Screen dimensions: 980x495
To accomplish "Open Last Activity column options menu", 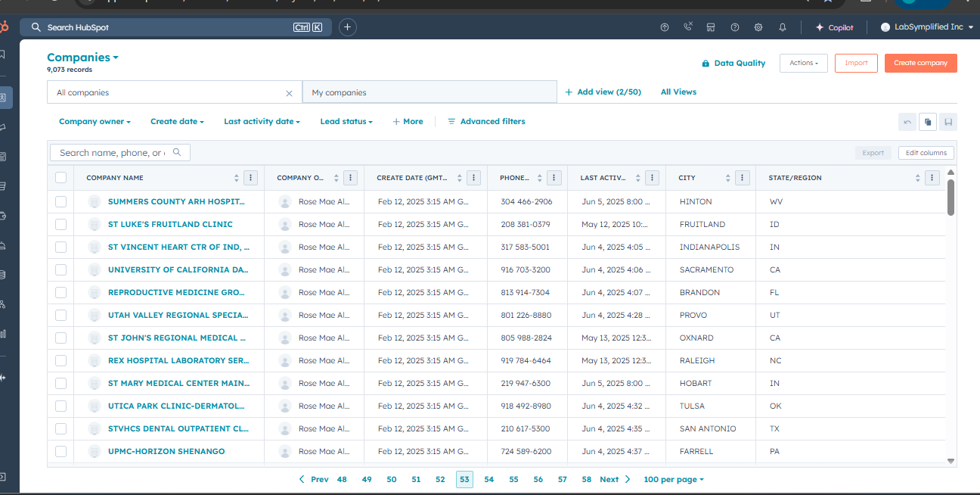I will pyautogui.click(x=653, y=178).
